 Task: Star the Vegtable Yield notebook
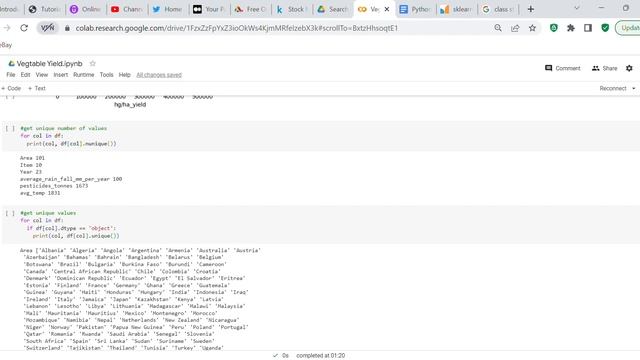coord(93,64)
